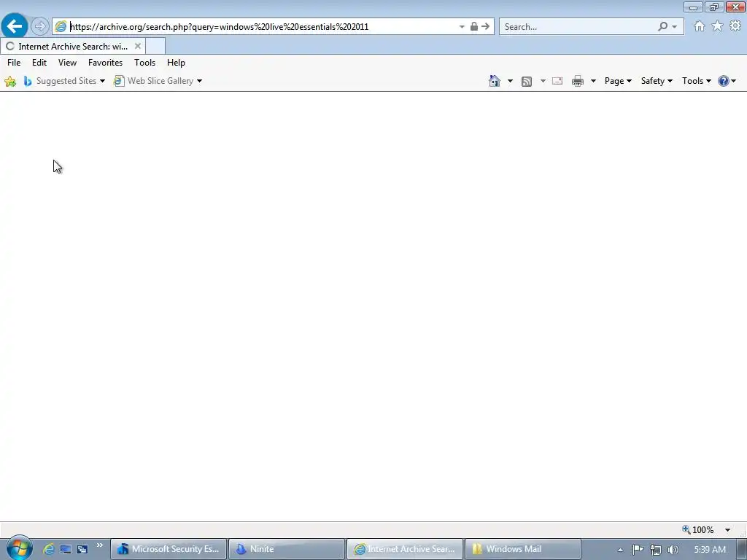This screenshot has width=747, height=560.
Task: Click the Forward navigation arrow
Action: [40, 26]
